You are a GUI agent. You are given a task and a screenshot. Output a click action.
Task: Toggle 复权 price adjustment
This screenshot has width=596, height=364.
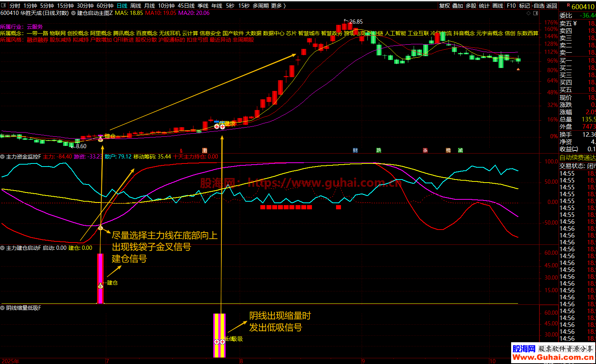point(444,6)
